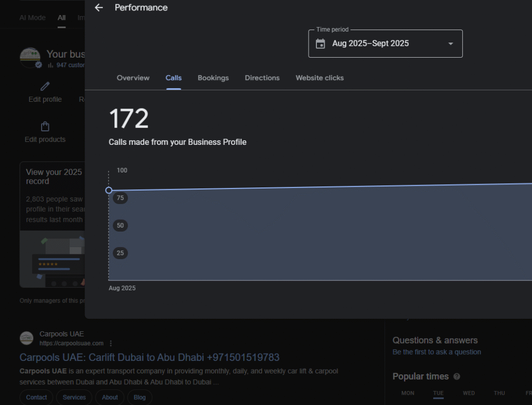
Task: Select TUE in Popular times
Action: pos(438,393)
